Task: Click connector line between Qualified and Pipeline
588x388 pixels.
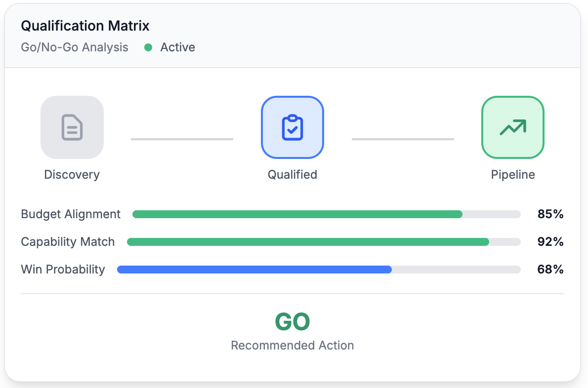Action: coord(403,139)
